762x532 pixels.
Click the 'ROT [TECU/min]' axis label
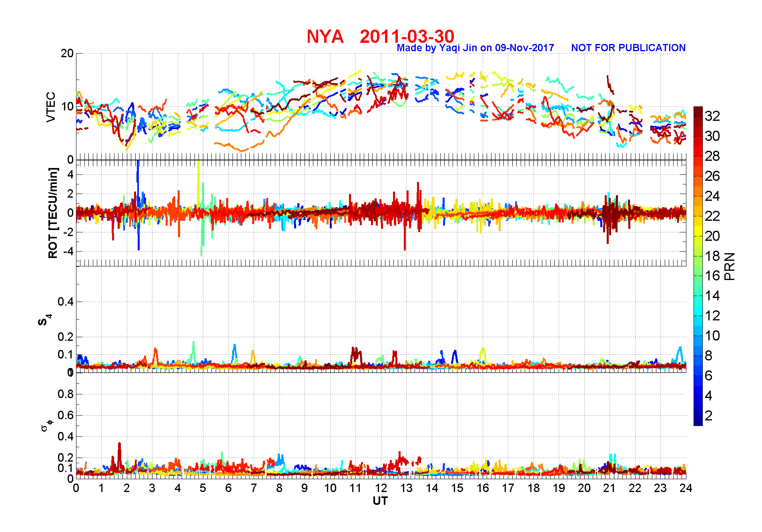(53, 213)
